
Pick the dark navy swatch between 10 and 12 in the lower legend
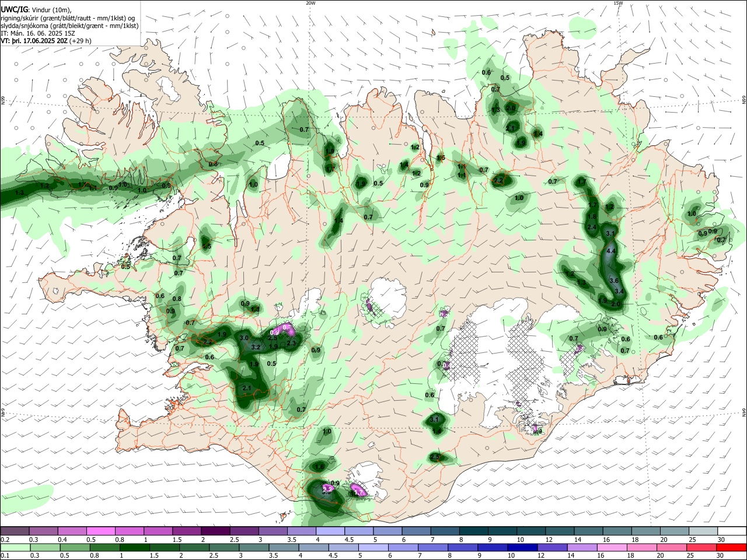point(522,547)
